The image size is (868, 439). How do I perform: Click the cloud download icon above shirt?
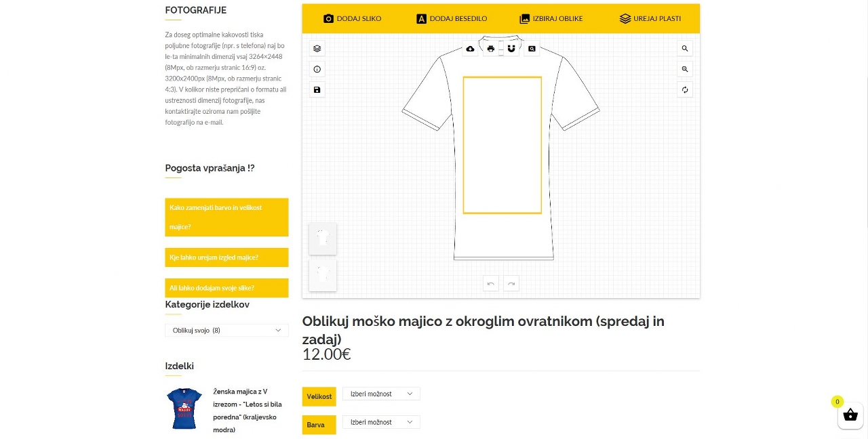point(470,48)
